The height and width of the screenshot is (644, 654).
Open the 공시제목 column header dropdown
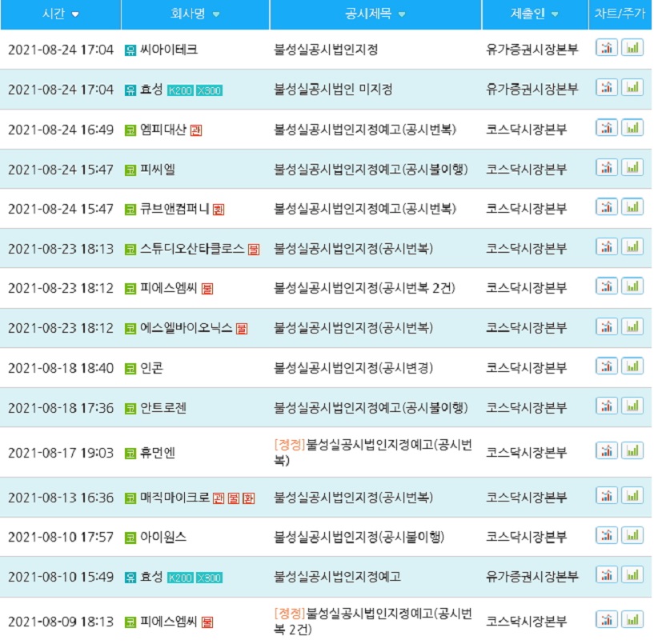[x=402, y=14]
